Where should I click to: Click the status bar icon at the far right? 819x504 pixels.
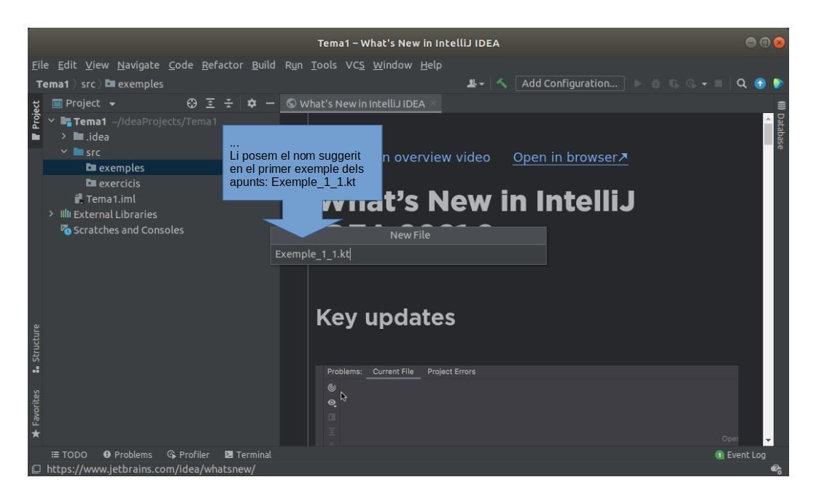(x=776, y=469)
